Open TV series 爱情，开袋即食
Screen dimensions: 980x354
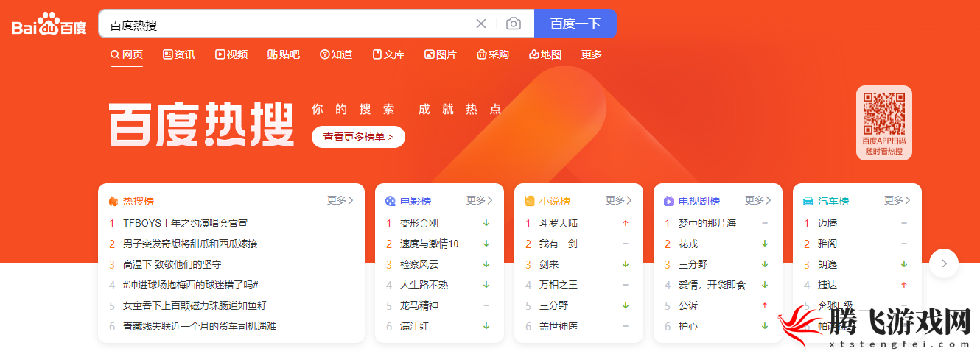coord(713,285)
